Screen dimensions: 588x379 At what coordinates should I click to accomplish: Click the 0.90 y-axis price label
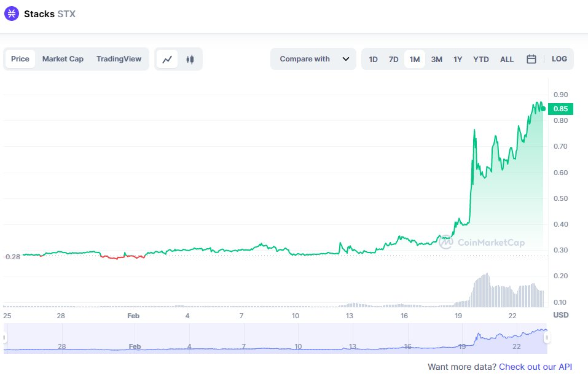560,95
